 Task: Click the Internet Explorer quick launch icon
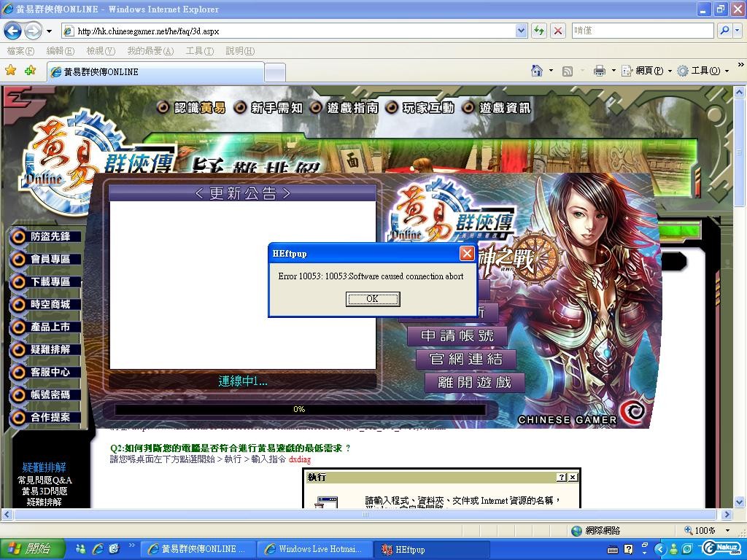click(98, 549)
